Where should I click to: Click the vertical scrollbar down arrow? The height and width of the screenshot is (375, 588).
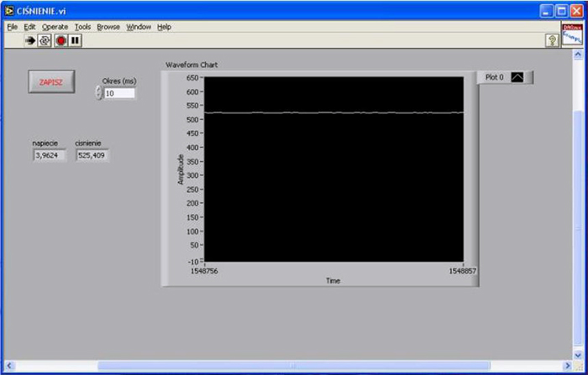point(578,355)
